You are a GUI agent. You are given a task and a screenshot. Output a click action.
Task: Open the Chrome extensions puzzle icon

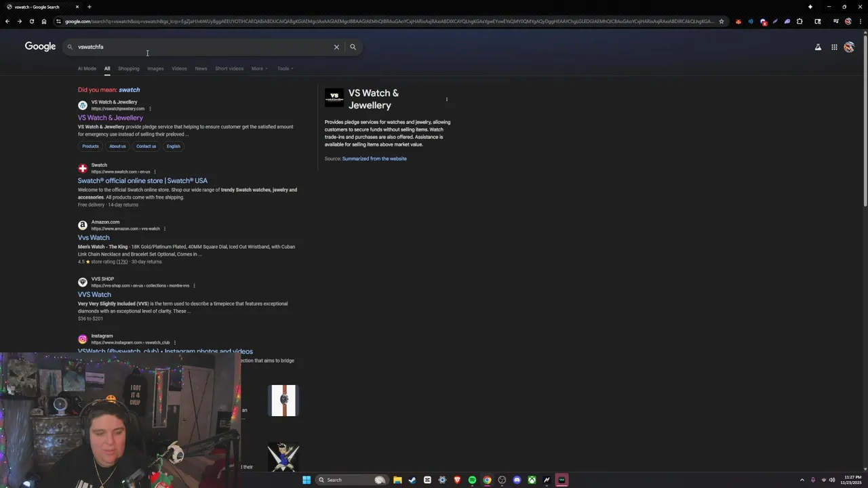[x=800, y=22]
